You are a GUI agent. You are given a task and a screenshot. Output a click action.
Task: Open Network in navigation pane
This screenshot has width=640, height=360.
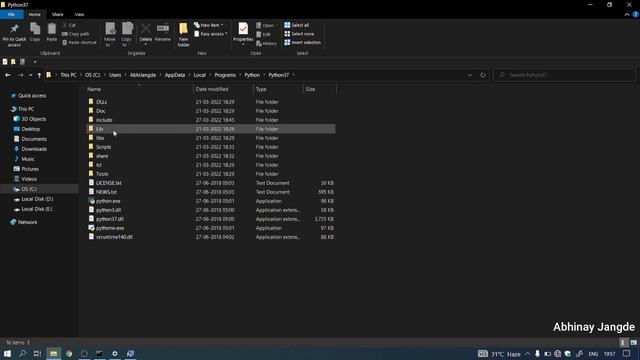[x=27, y=222]
